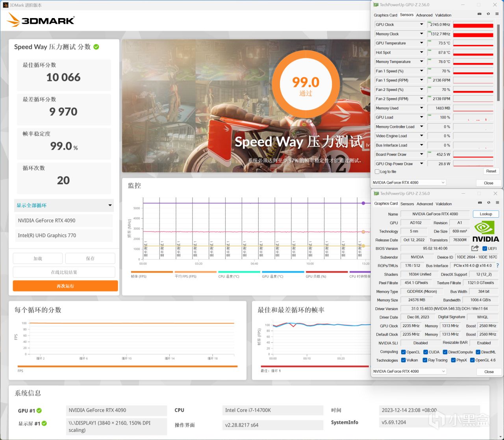Open hamburger menu in GPU-Z Graphics Card window
The width and height of the screenshot is (504, 440).
[497, 203]
